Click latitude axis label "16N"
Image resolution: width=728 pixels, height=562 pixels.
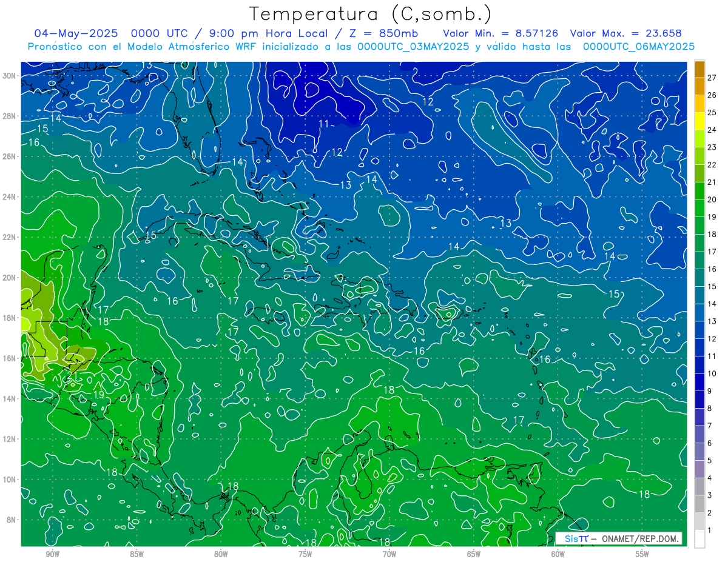tap(9, 358)
